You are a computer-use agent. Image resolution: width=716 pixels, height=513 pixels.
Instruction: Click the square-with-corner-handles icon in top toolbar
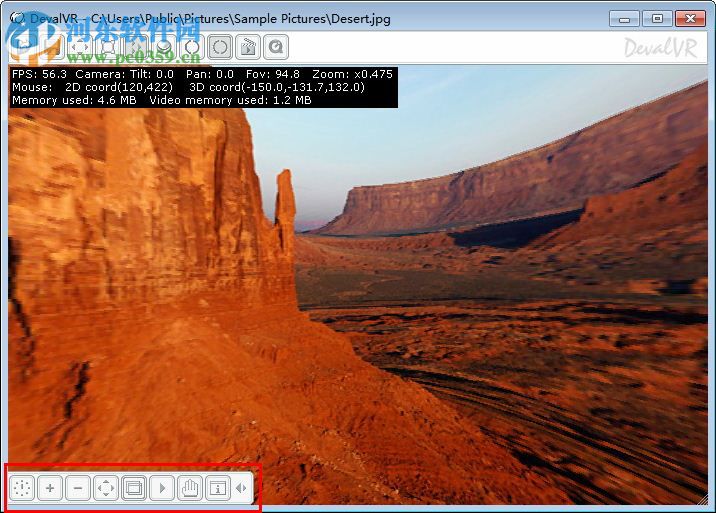(x=108, y=47)
